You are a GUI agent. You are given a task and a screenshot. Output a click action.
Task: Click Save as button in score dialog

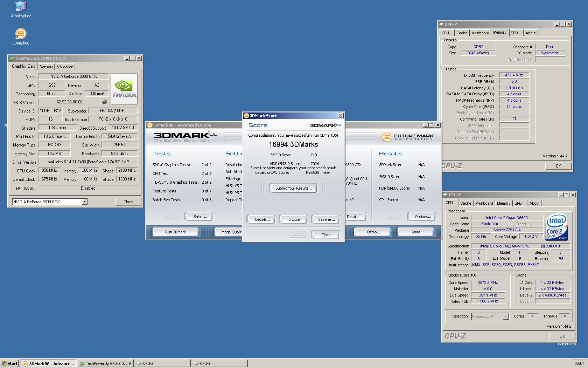coord(326,219)
